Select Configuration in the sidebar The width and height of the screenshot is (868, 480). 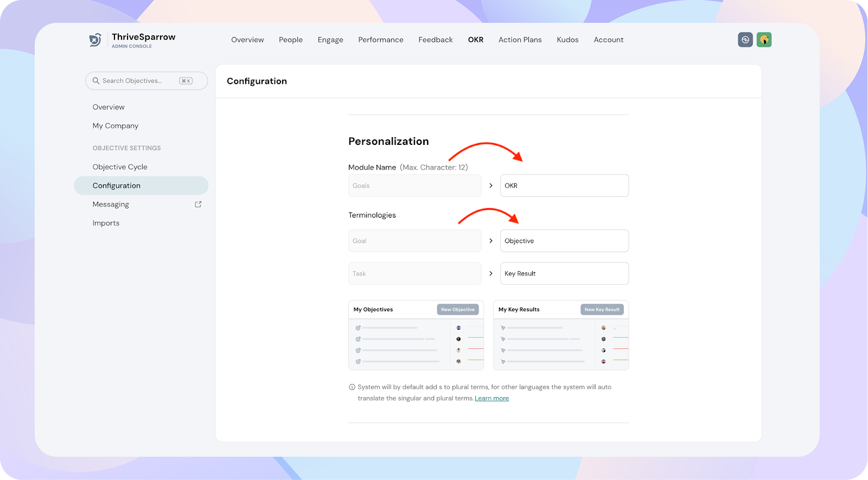(141, 185)
